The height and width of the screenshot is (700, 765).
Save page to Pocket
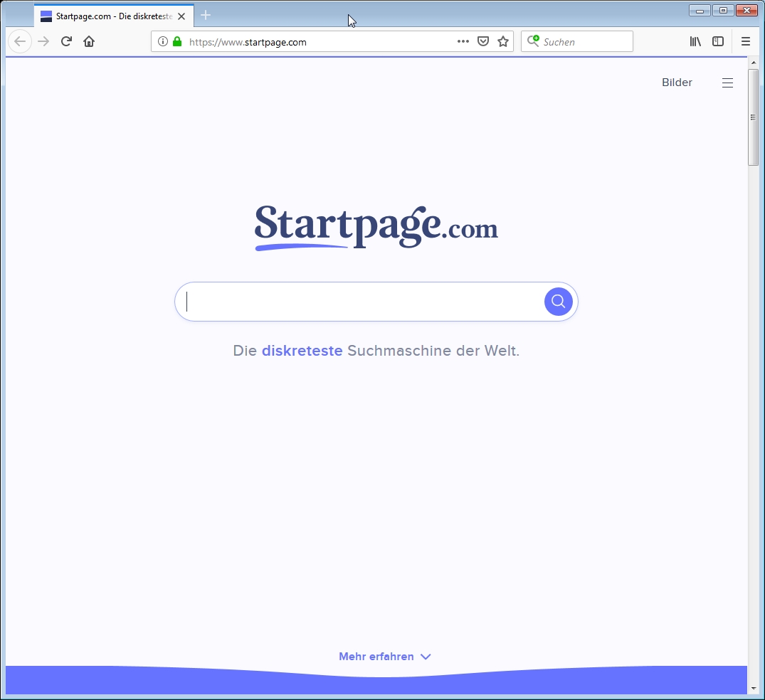(x=483, y=42)
